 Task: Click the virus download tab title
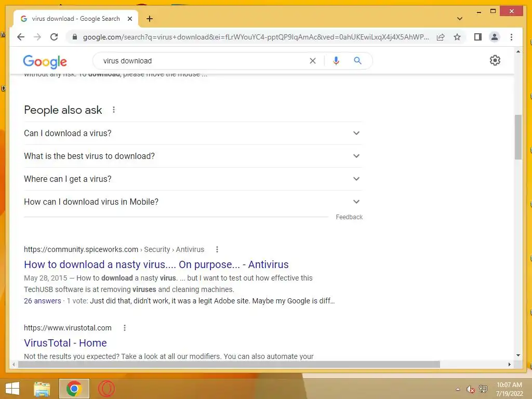click(x=76, y=19)
